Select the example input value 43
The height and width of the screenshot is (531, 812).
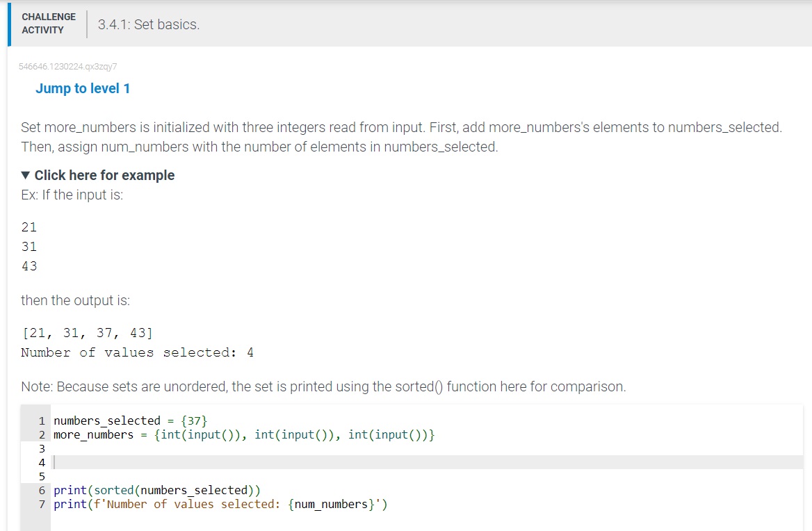point(29,266)
